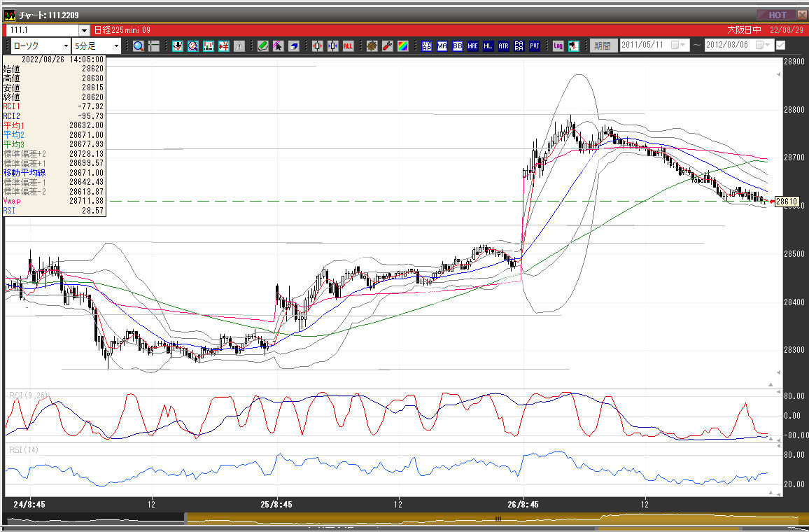
Task: Click the 期間 period button
Action: click(604, 45)
